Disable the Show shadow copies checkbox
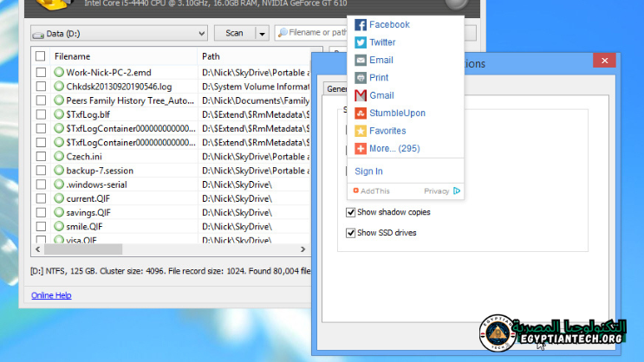The image size is (644, 362). 351,212
